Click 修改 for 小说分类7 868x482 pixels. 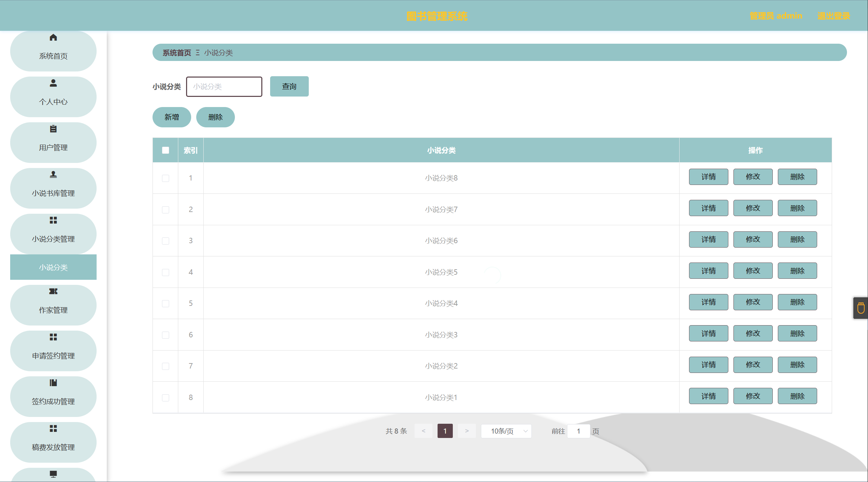click(753, 208)
